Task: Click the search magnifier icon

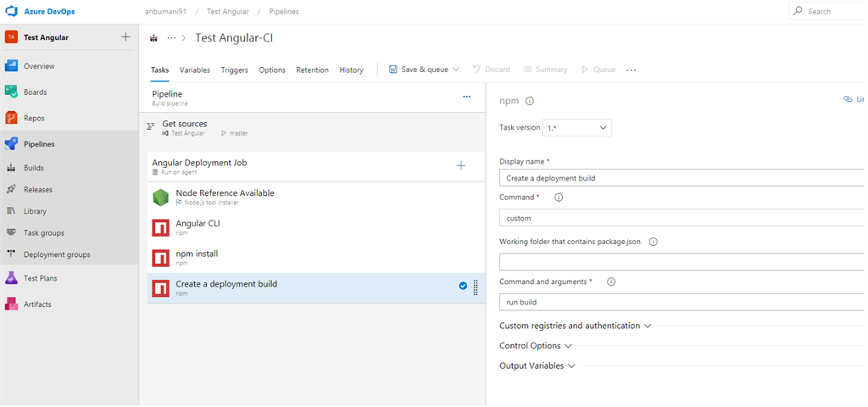Action: click(x=798, y=11)
